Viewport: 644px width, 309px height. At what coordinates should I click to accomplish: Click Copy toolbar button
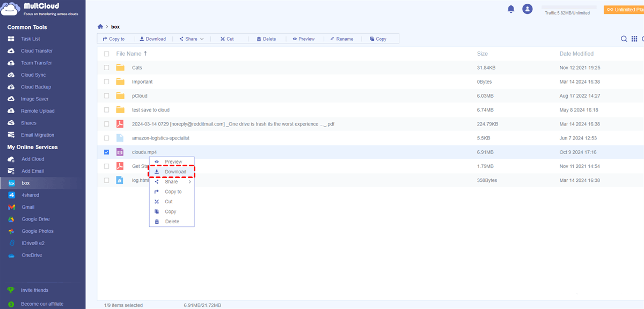pos(378,39)
